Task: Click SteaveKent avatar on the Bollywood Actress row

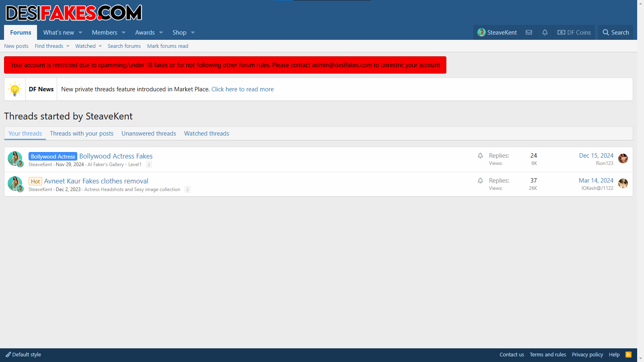Action: coord(15,158)
